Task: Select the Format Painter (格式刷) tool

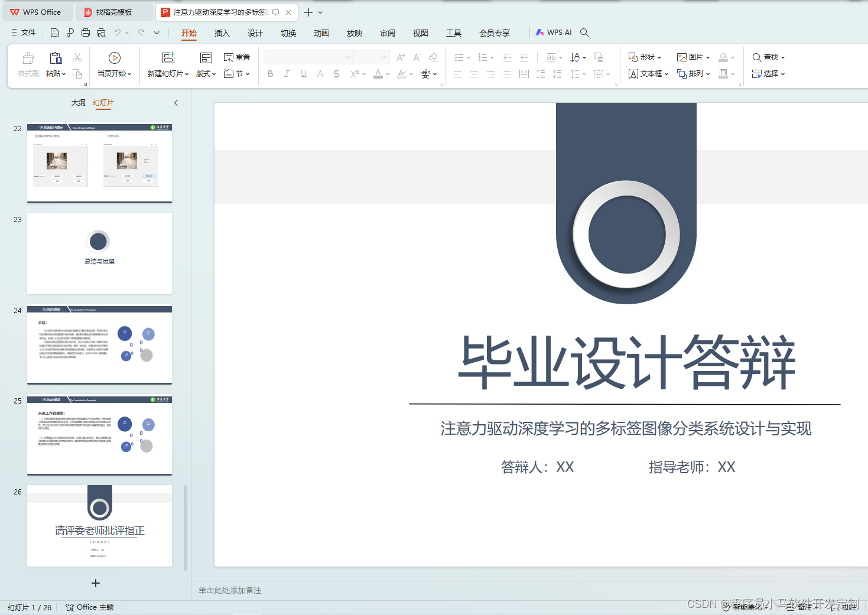Action: coord(27,64)
